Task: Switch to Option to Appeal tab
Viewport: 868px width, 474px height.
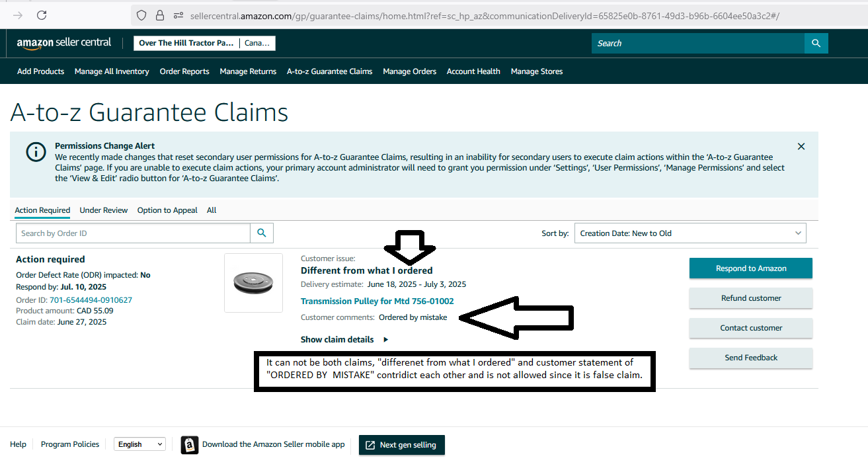Action: [x=167, y=210]
